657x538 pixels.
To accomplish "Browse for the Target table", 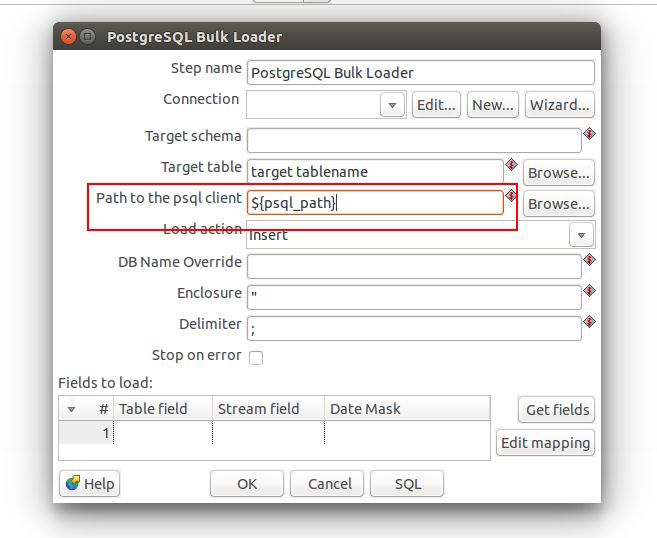I will click(x=559, y=173).
